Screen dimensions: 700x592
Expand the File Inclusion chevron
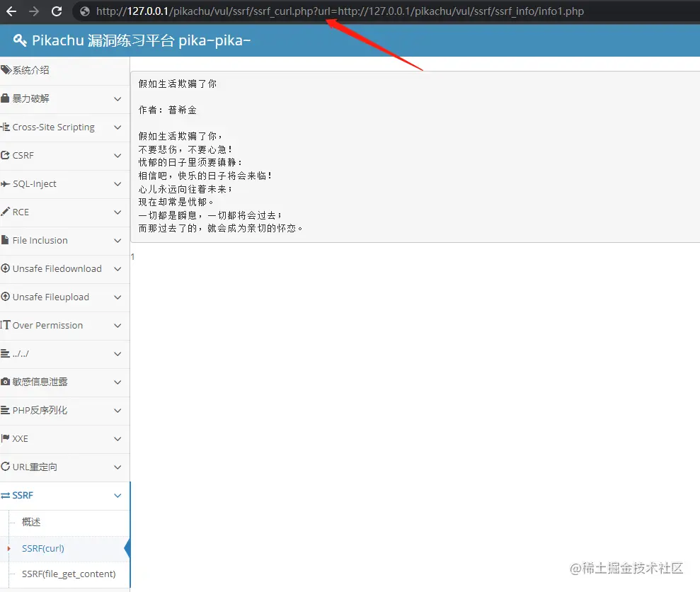tap(117, 240)
